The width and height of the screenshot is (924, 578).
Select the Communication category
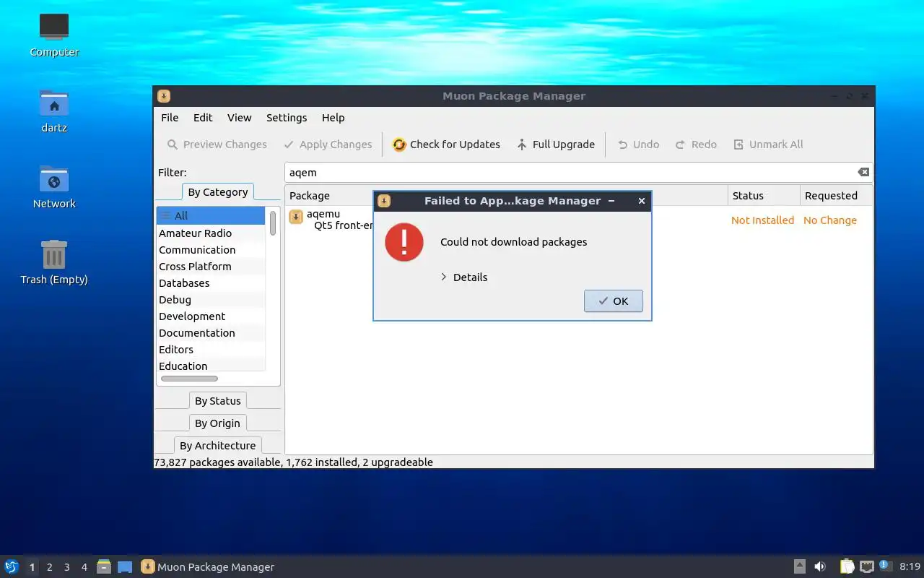(211, 250)
